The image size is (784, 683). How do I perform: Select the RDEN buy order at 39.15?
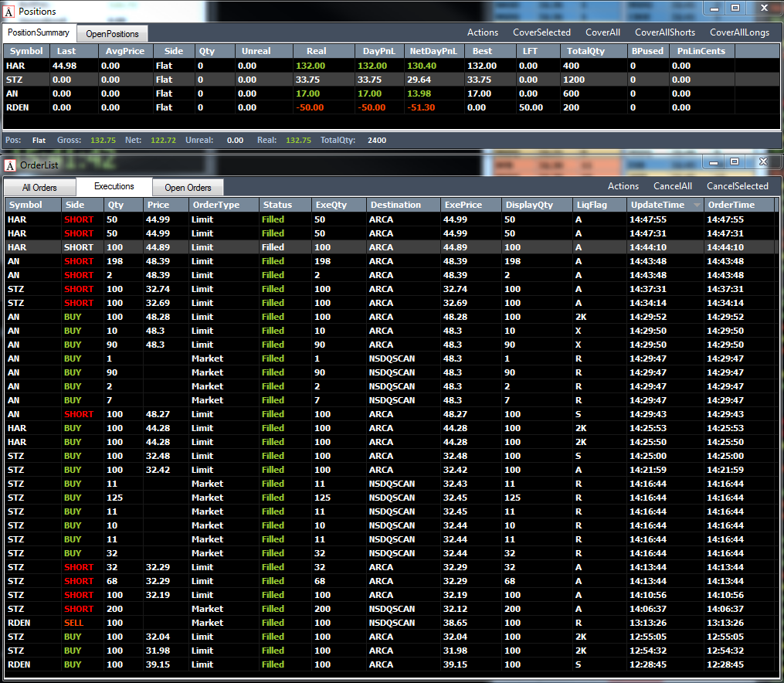[392, 665]
